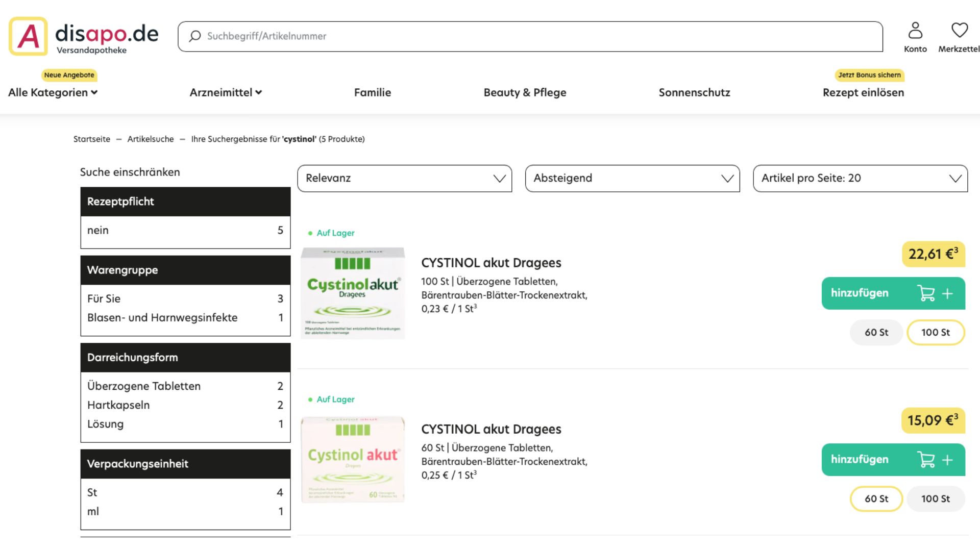Screen dimensions: 980x551
Task: Go to Startseite breadcrumb link
Action: pyautogui.click(x=91, y=139)
